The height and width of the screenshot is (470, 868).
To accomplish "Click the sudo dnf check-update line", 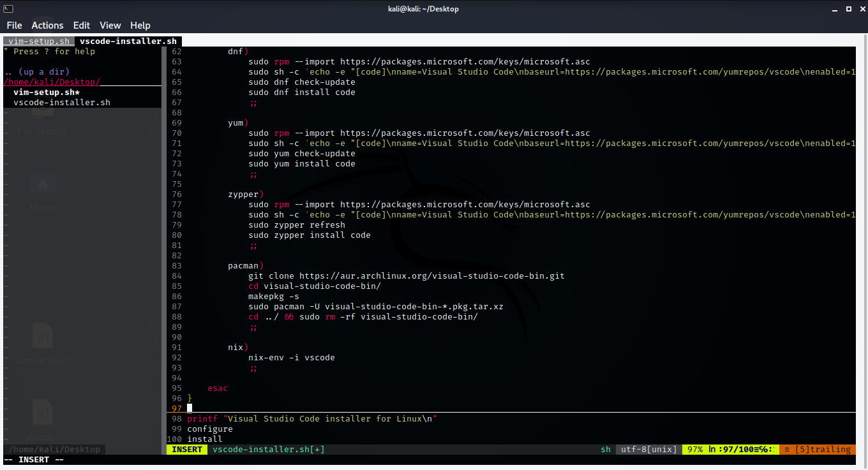I will pos(302,82).
